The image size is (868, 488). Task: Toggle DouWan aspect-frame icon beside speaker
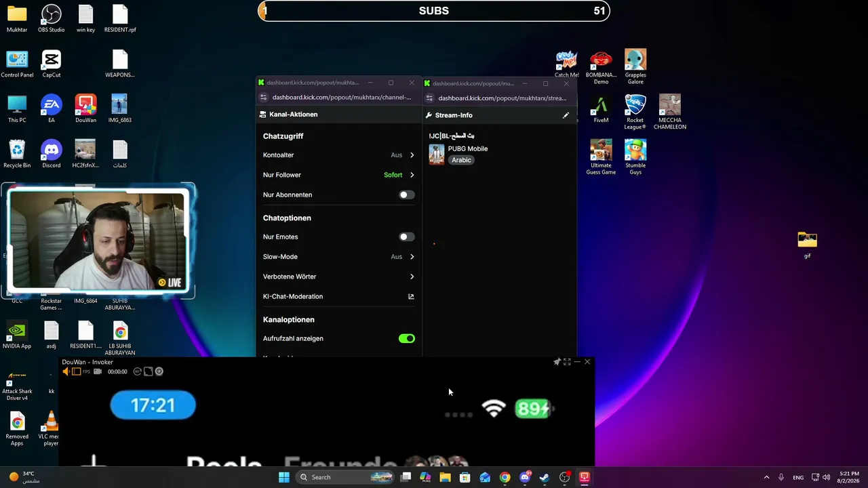[76, 371]
